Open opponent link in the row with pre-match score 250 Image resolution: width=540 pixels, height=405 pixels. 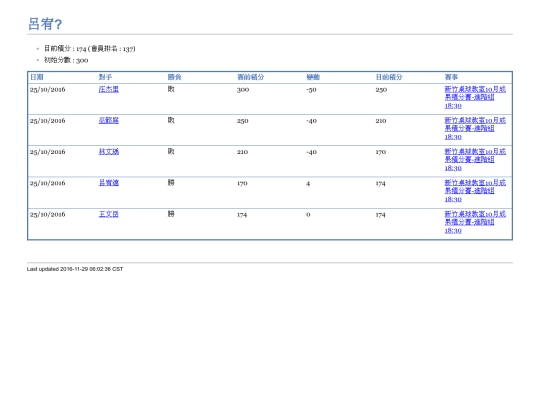coord(108,120)
